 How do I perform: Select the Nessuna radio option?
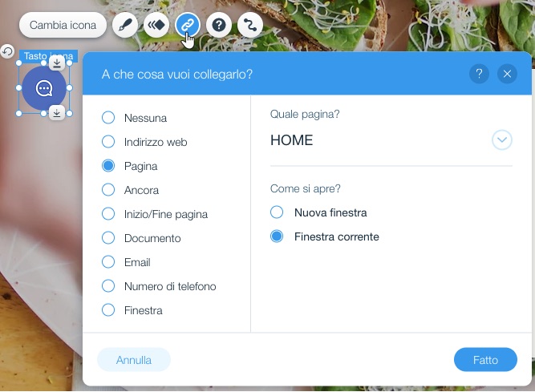click(x=134, y=118)
